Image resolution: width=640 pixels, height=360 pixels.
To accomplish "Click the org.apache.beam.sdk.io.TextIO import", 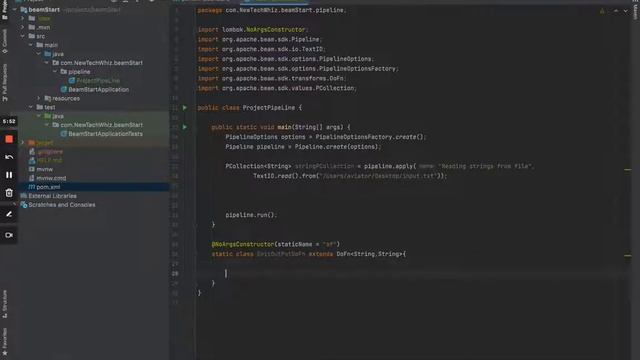I will tap(261, 49).
